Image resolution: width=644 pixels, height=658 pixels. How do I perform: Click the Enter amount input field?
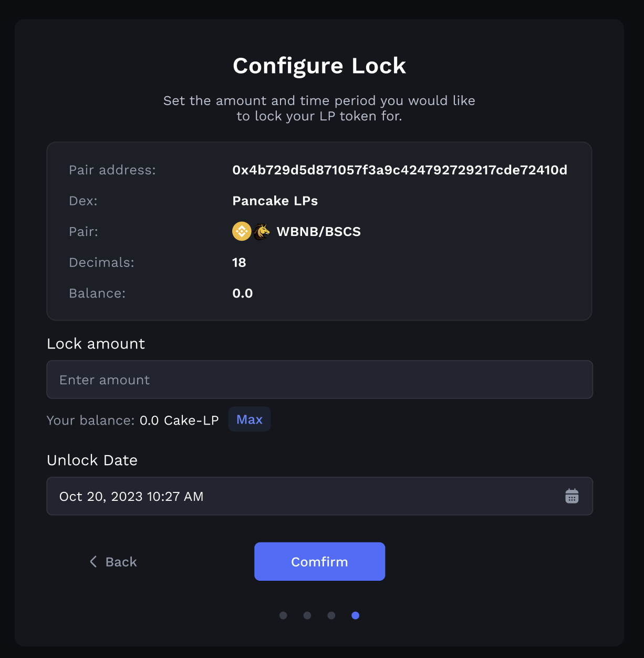319,379
